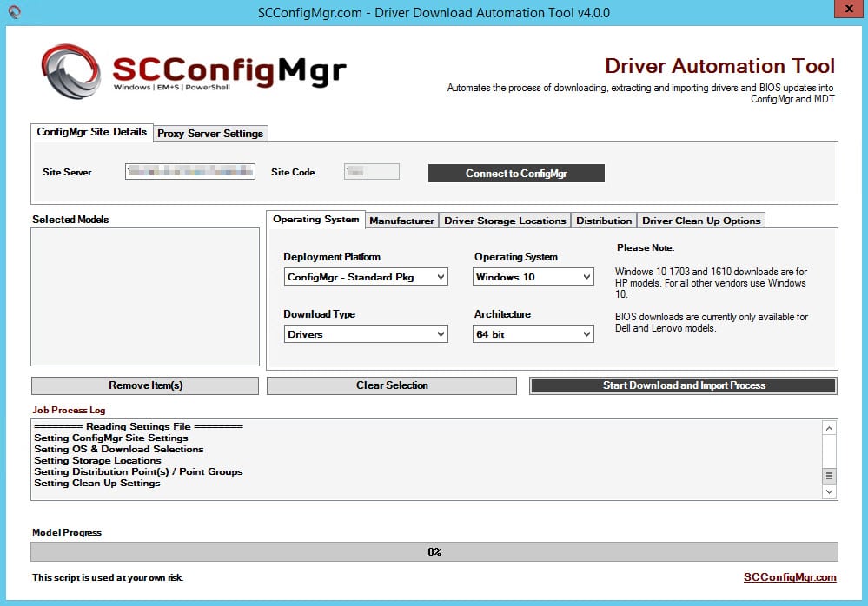Switch to Driver Storage Locations tab
This screenshot has width=868, height=606.
coord(505,221)
